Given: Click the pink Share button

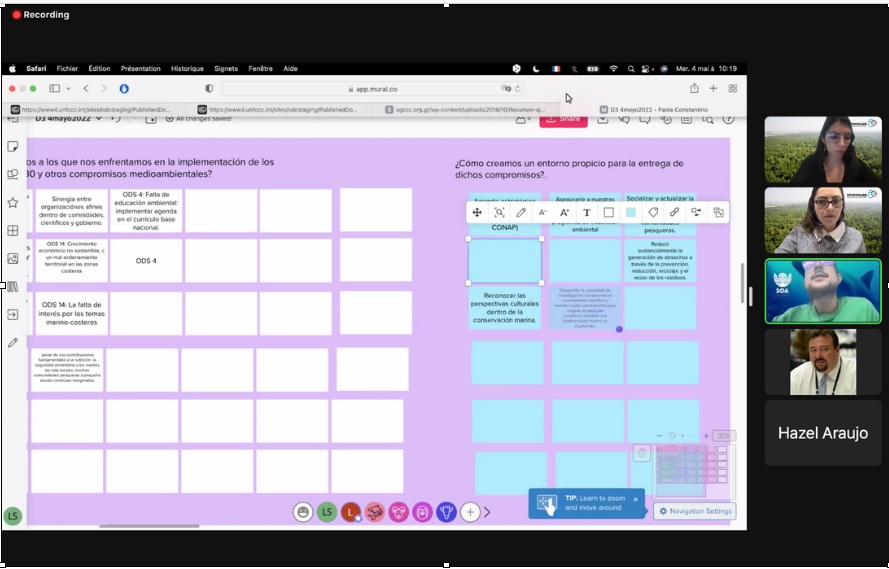Looking at the screenshot, I should point(563,120).
